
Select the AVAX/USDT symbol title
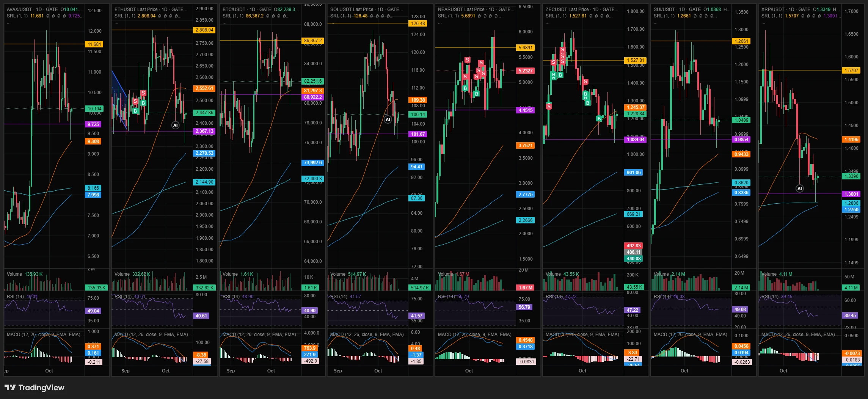[x=19, y=9]
